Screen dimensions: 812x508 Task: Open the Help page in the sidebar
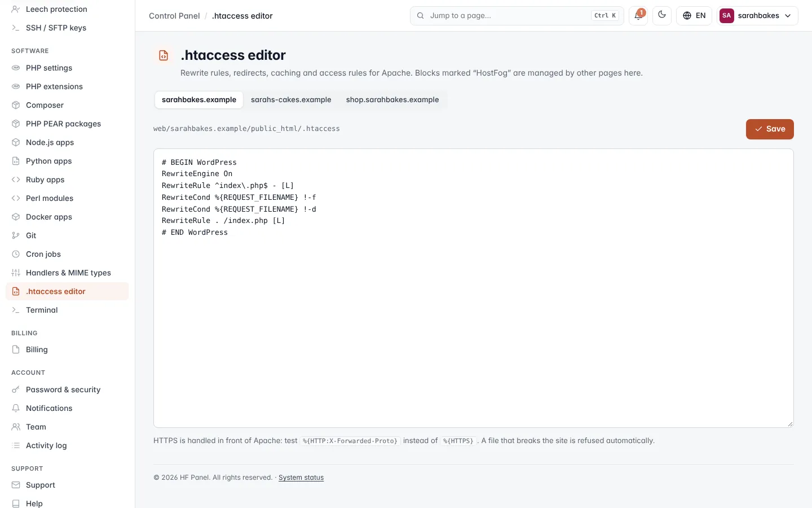(67, 503)
